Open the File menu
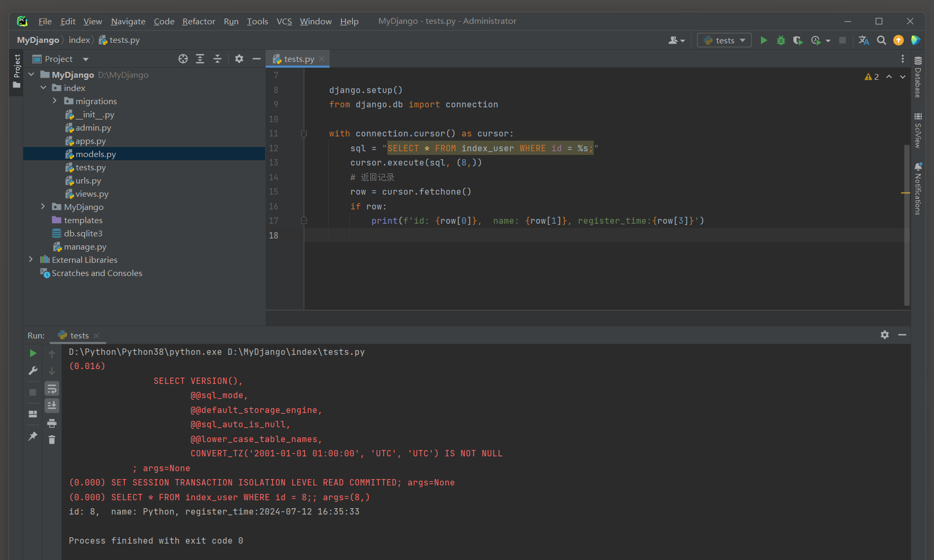 click(x=45, y=21)
